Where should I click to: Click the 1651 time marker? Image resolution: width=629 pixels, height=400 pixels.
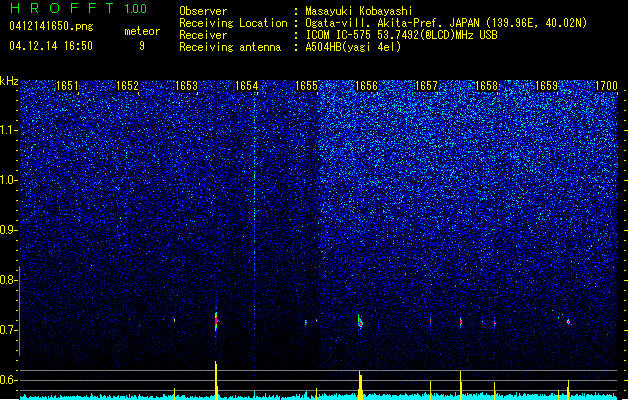pos(67,86)
